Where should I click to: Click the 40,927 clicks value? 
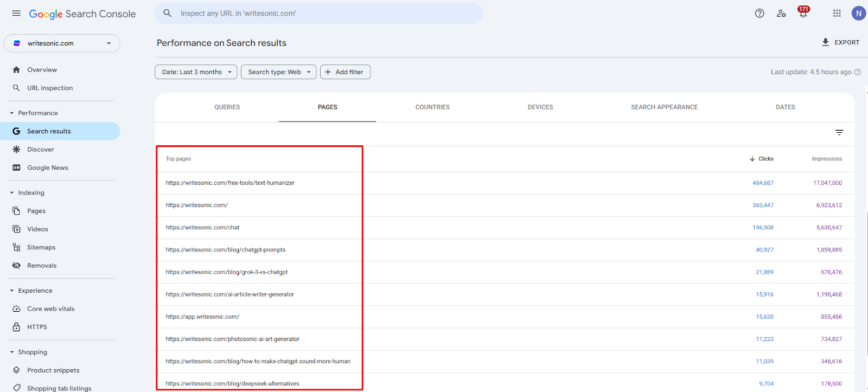tap(764, 250)
